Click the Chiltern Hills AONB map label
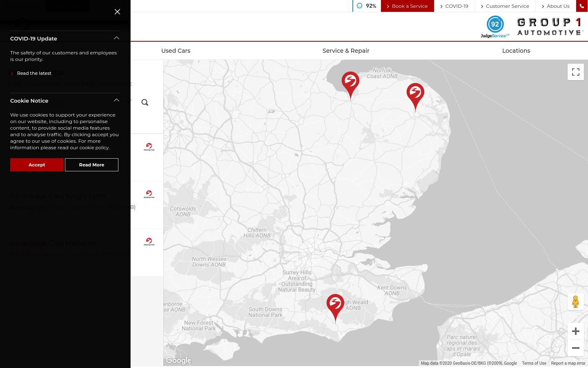This screenshot has width=588, height=368. click(257, 233)
